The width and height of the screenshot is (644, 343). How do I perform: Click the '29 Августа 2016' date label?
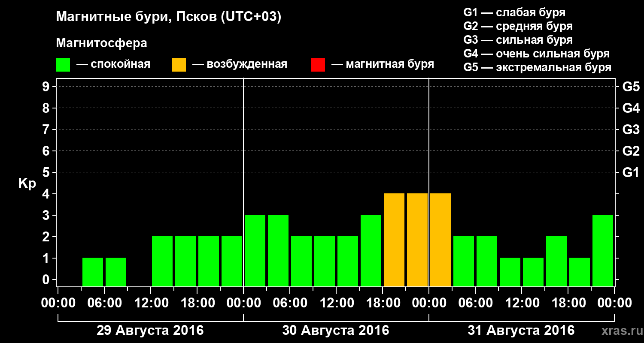click(150, 331)
